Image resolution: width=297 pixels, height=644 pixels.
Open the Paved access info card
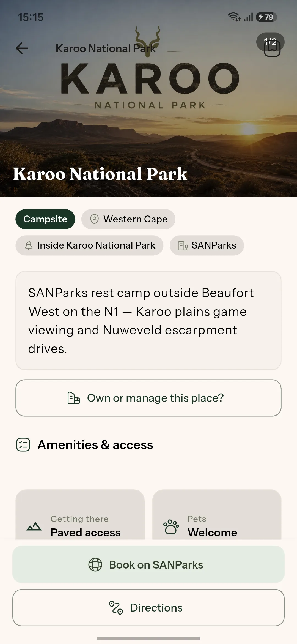point(80,515)
